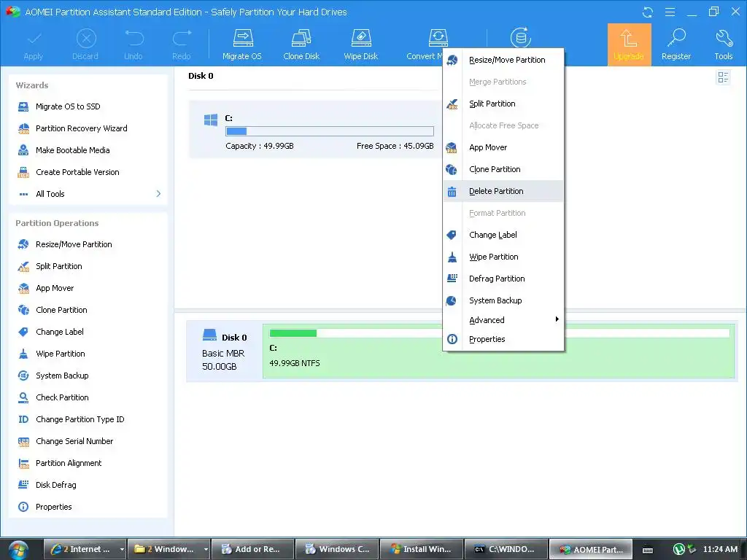Click the Migrate OS toolbar icon
747x560 pixels.
click(242, 38)
